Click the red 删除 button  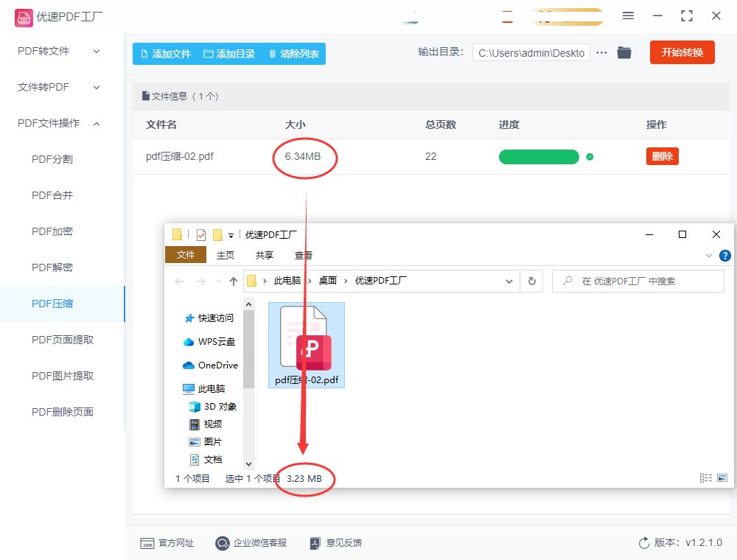click(663, 156)
